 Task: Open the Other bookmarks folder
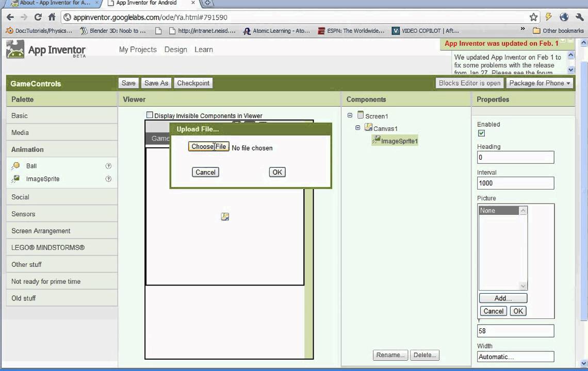(x=558, y=31)
